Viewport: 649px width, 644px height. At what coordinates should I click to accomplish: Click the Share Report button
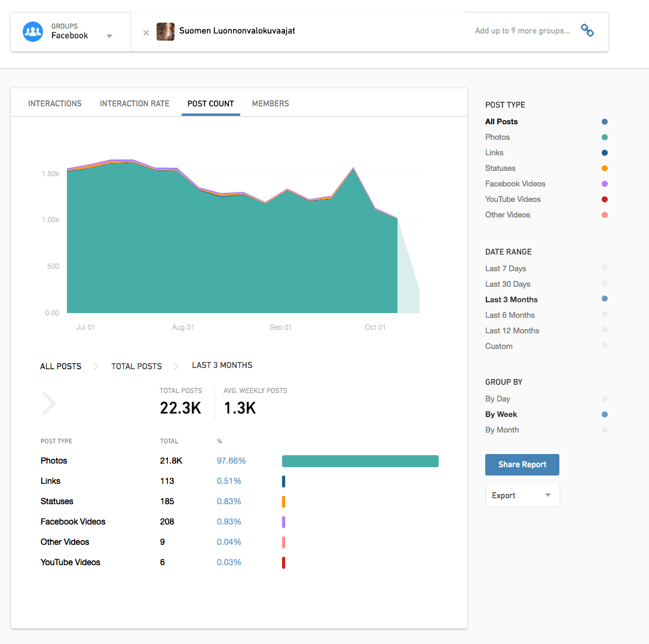click(522, 465)
